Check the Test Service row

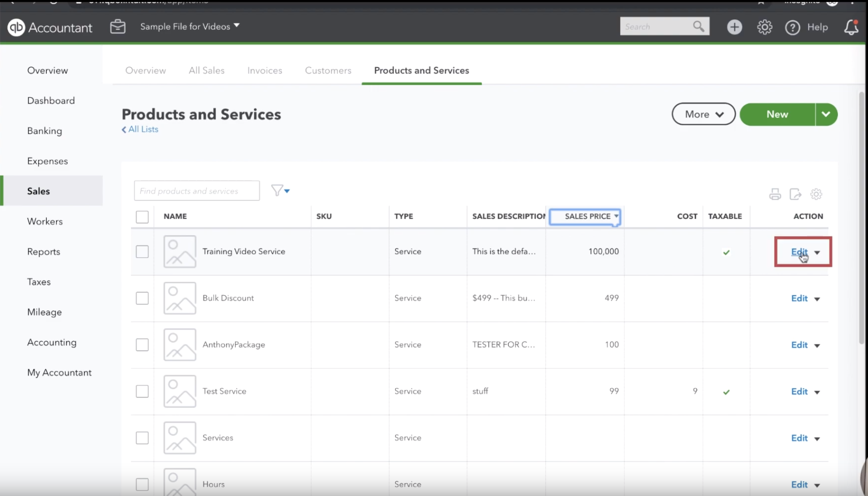(x=142, y=391)
